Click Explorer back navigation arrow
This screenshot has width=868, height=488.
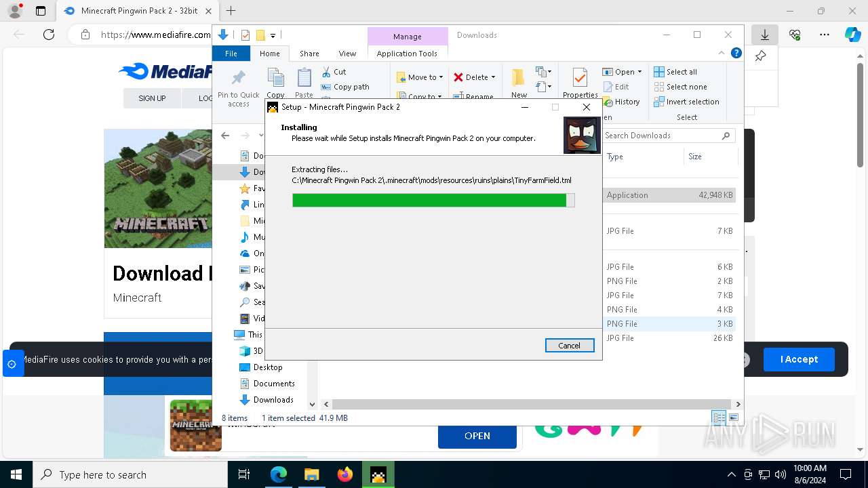(x=226, y=136)
